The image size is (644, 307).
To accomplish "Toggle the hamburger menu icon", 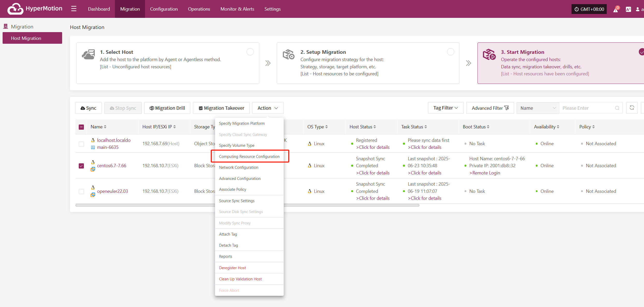I will point(74,9).
